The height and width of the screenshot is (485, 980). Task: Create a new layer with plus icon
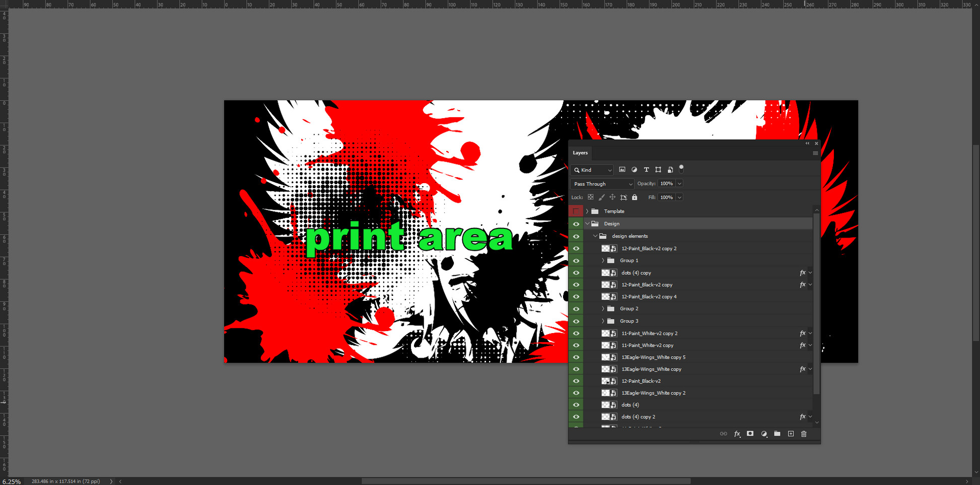[791, 434]
